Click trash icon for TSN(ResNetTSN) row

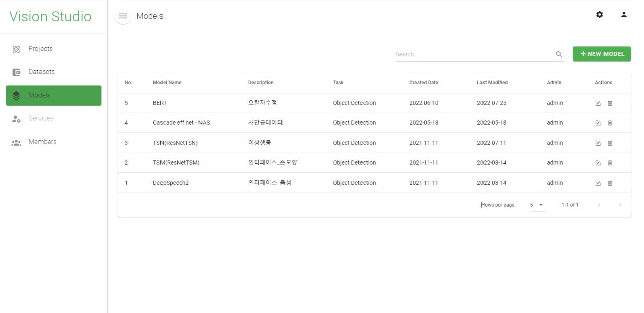(x=610, y=143)
